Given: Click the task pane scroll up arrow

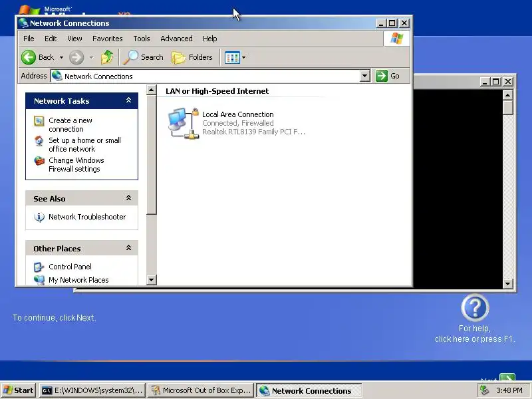Looking at the screenshot, I should tap(152, 90).
